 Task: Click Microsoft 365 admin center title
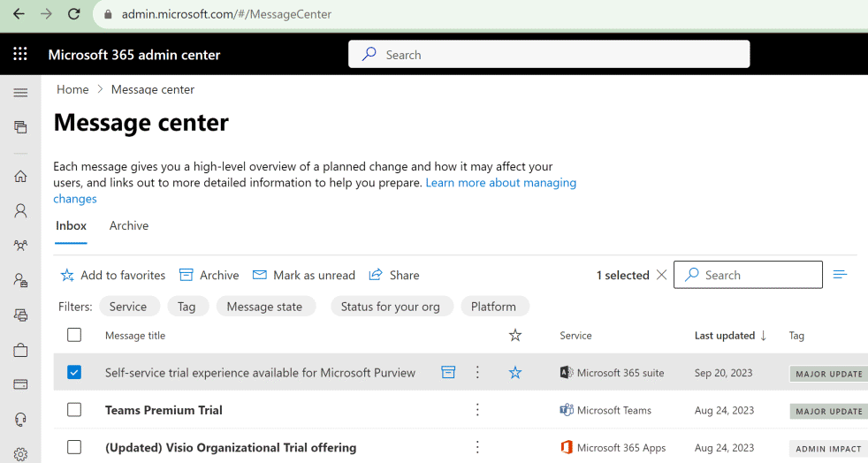click(x=134, y=55)
